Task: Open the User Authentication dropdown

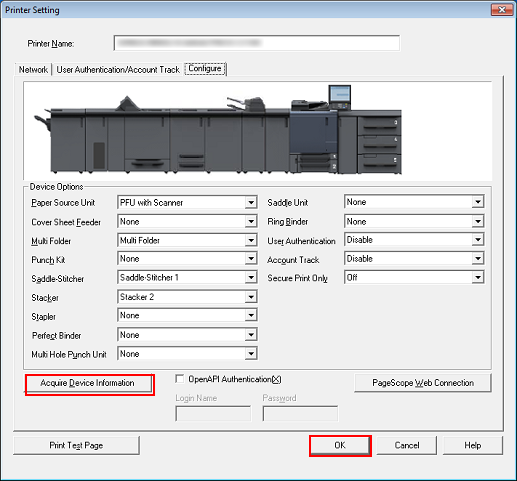Action: (x=414, y=240)
